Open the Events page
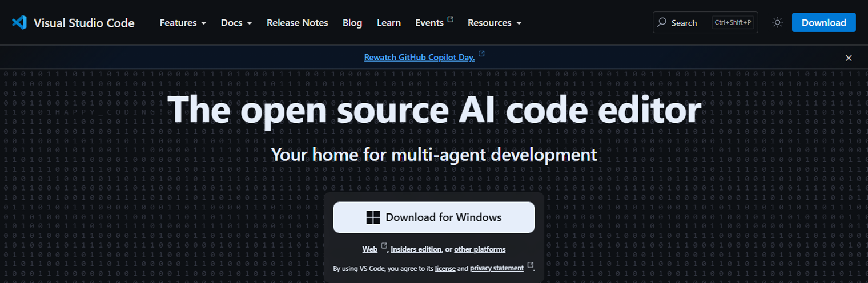This screenshot has height=283, width=868. 429,23
